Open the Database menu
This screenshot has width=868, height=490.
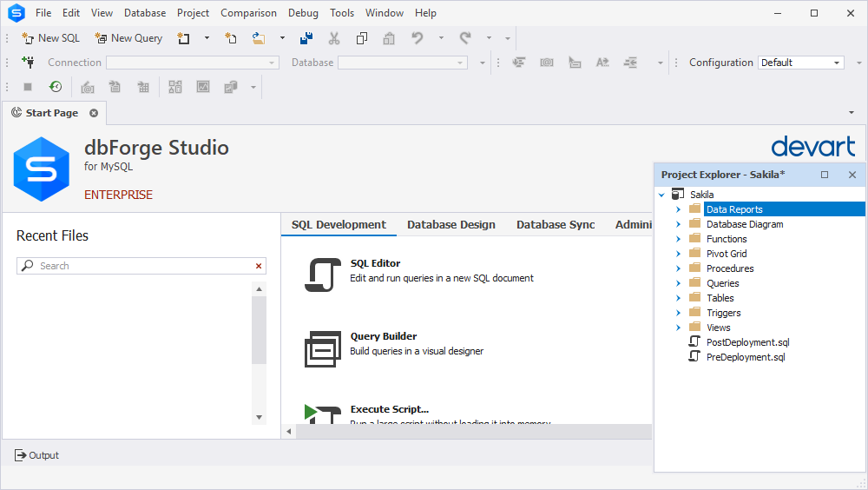coord(145,13)
